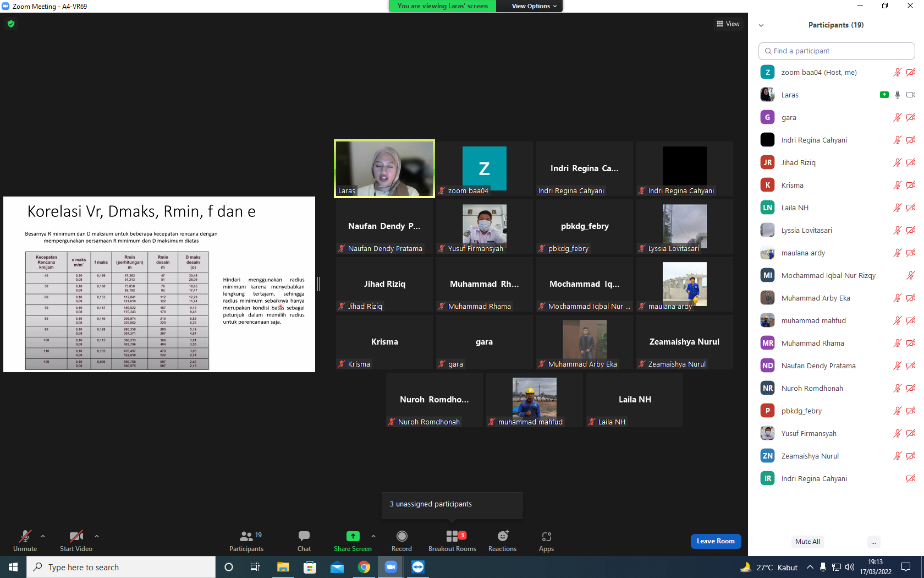Select muhammad mahfud in participants list
This screenshot has width=924, height=578.
[x=837, y=320]
